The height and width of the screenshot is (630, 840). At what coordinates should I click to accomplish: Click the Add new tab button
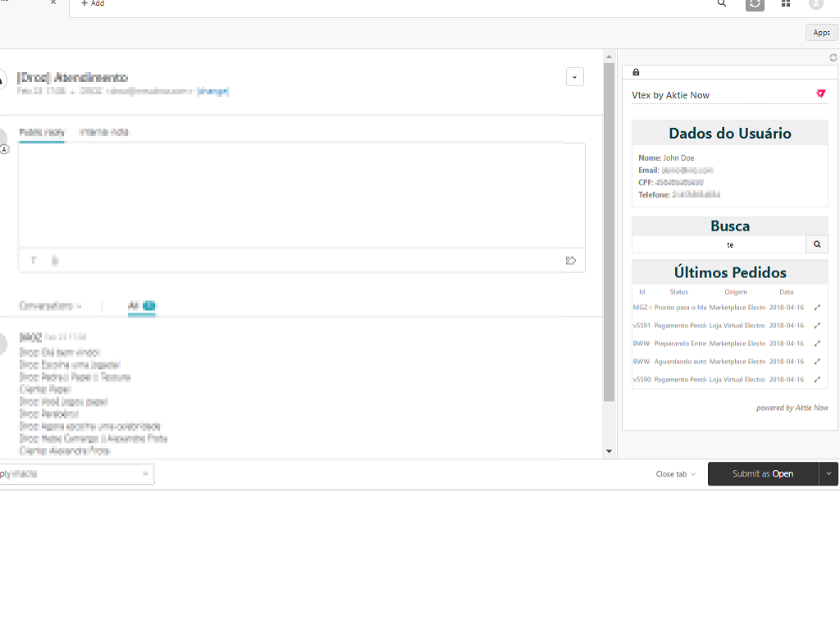(92, 4)
